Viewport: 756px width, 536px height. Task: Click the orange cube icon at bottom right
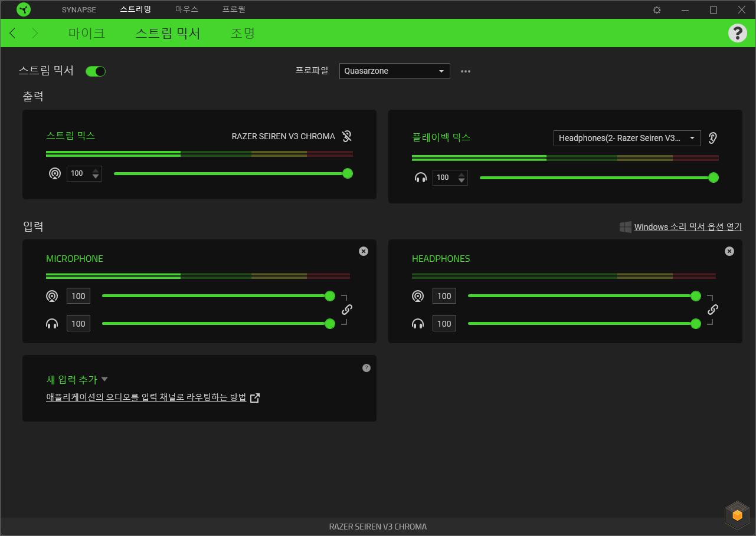pos(737,515)
